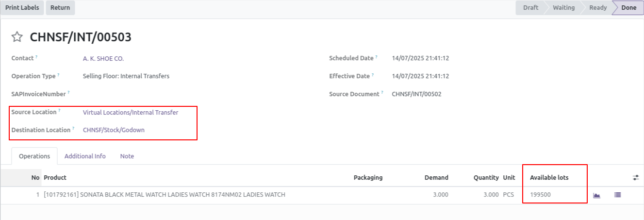The width and height of the screenshot is (644, 220).
Task: Sort by Available lots column header
Action: click(549, 178)
